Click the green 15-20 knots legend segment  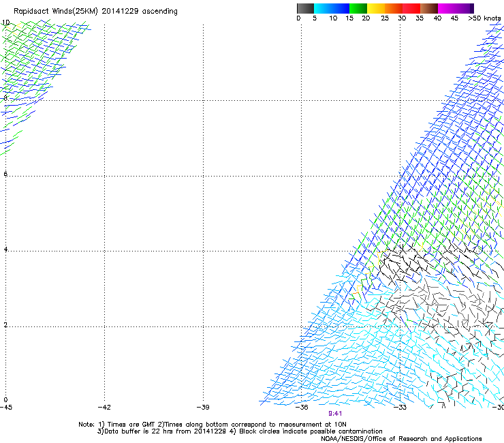pyautogui.click(x=358, y=8)
